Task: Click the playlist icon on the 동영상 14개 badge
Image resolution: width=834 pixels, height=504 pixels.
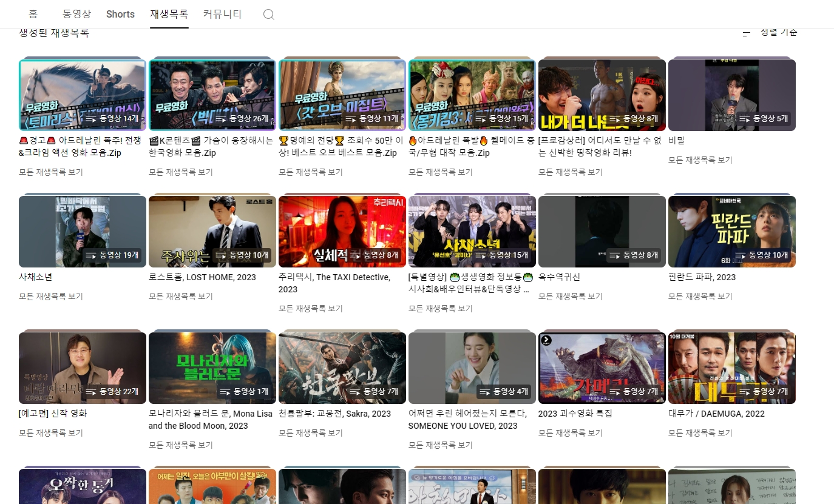Action: point(90,119)
